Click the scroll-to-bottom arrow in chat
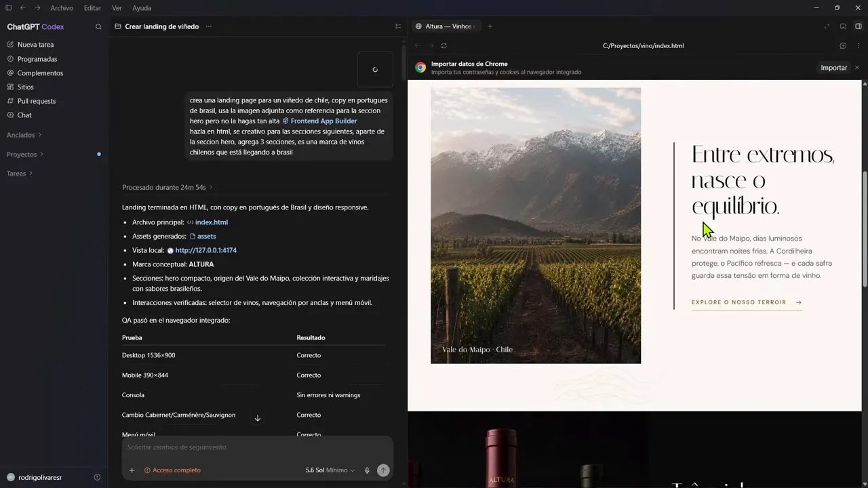Image resolution: width=868 pixels, height=488 pixels. click(258, 418)
